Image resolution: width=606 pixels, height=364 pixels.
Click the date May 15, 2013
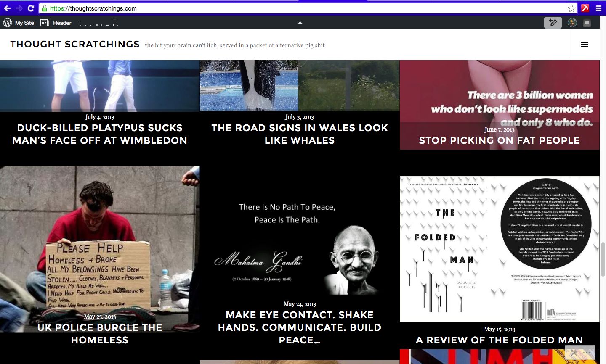[500, 329]
